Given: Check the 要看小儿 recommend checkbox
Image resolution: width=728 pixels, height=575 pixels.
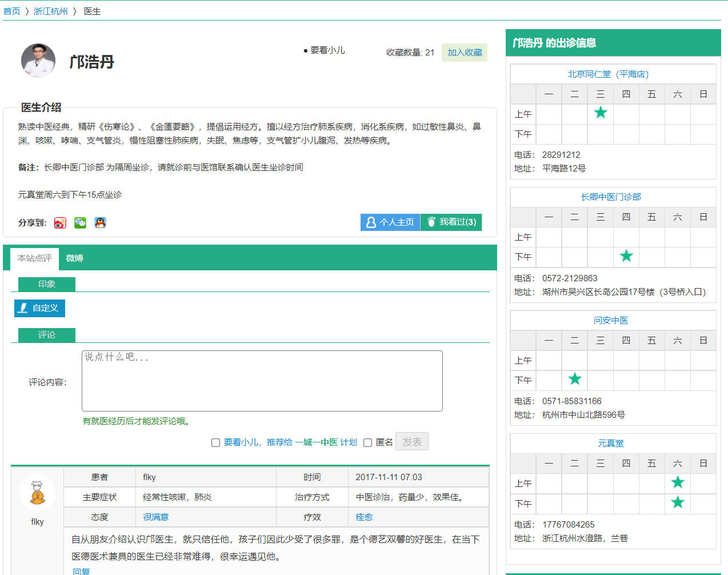Looking at the screenshot, I should (x=215, y=442).
